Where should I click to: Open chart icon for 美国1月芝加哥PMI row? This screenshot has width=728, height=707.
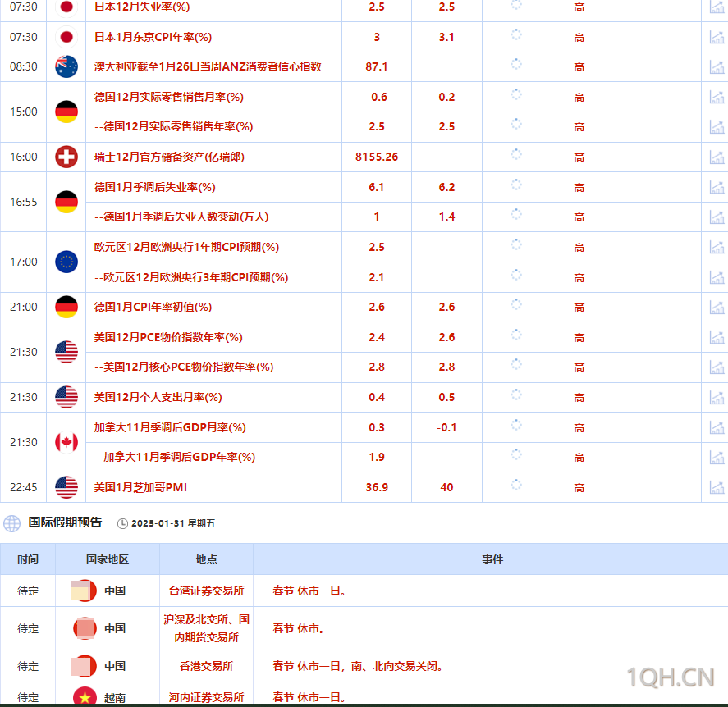[x=717, y=487]
